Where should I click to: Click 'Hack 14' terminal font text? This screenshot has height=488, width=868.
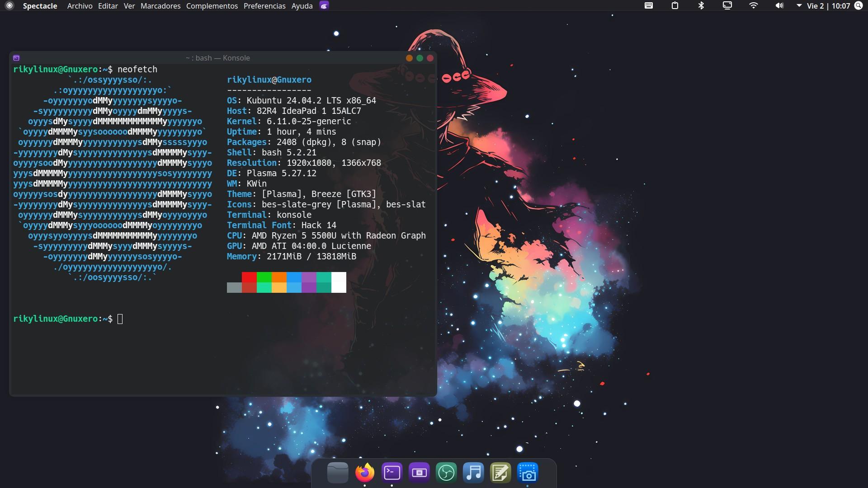pos(316,225)
